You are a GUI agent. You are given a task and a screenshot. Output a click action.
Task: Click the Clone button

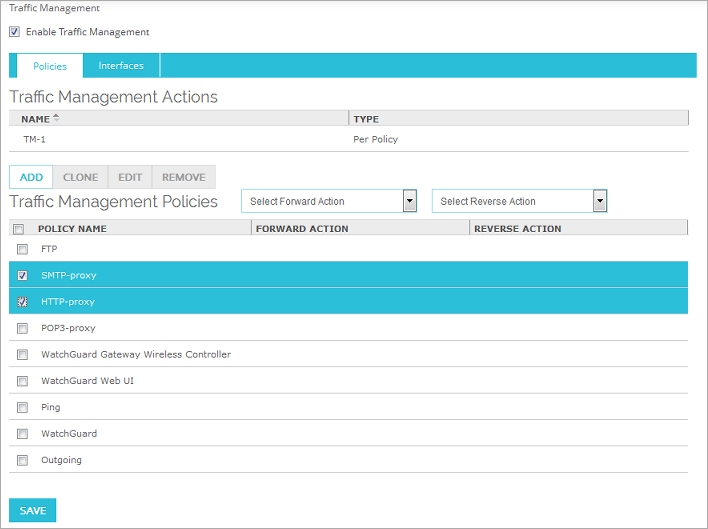80,177
